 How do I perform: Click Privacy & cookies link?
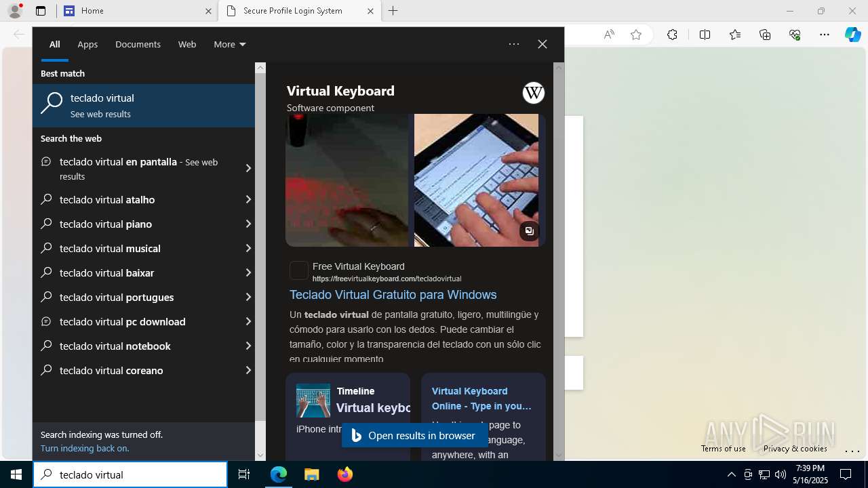coord(795,448)
